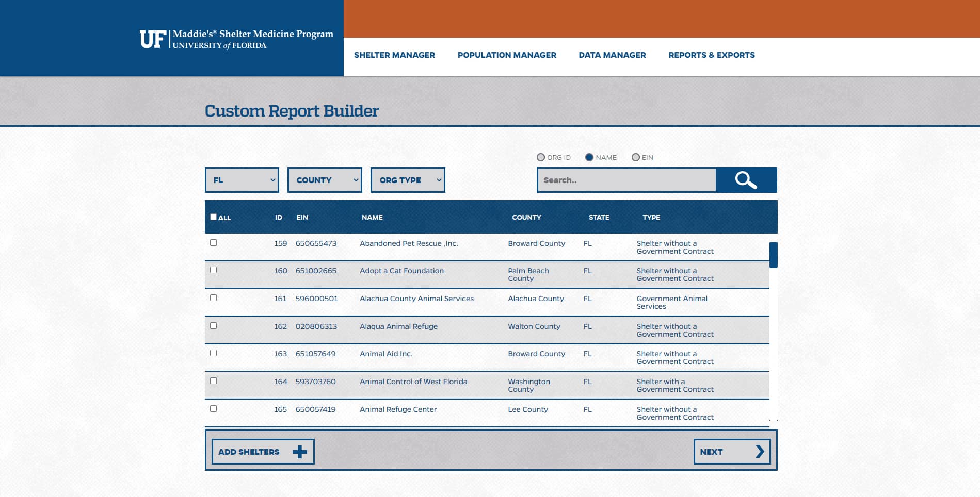980x497 pixels.
Task: Click Shelter with a Government Contract type
Action: 675,385
